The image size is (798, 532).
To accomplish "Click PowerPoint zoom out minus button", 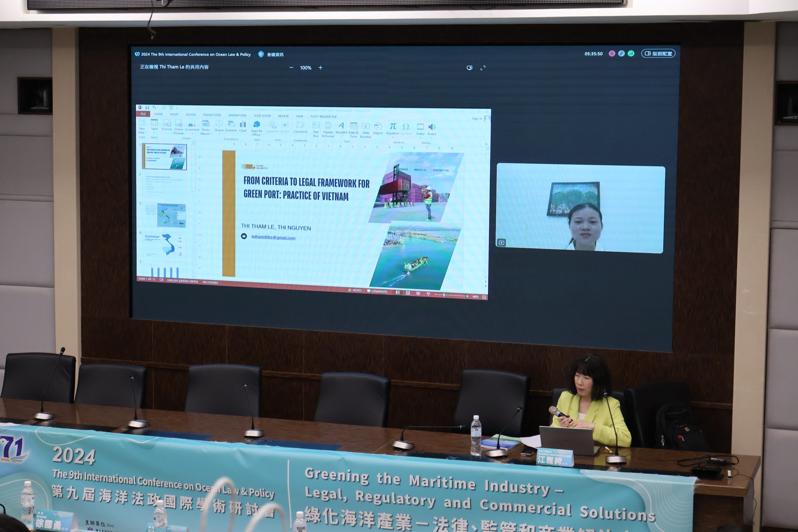I will coord(436,295).
